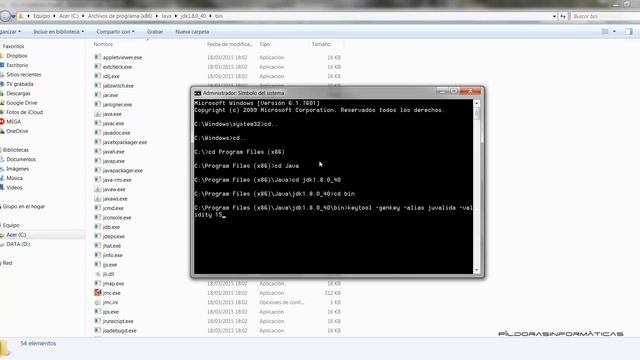
Task: Expand breadcrumb arrow after Equipo
Action: 55,16
